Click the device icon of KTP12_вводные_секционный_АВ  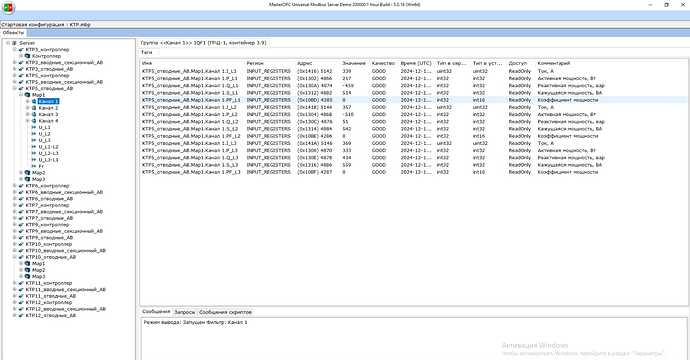click(x=21, y=309)
